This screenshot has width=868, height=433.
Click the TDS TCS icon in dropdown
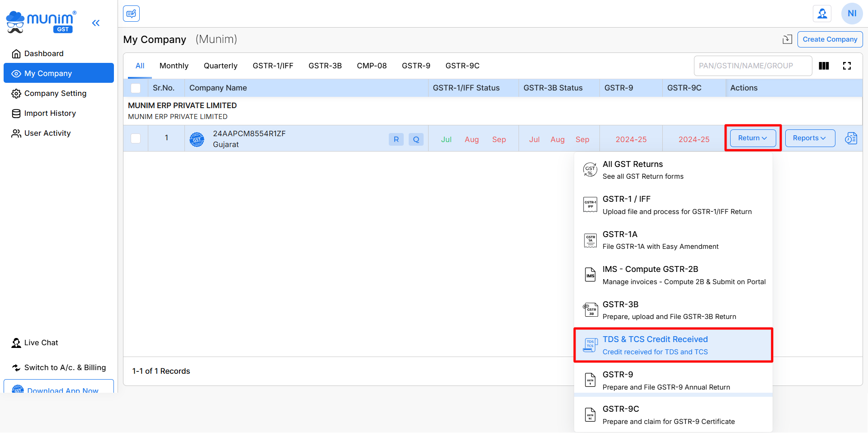click(590, 345)
